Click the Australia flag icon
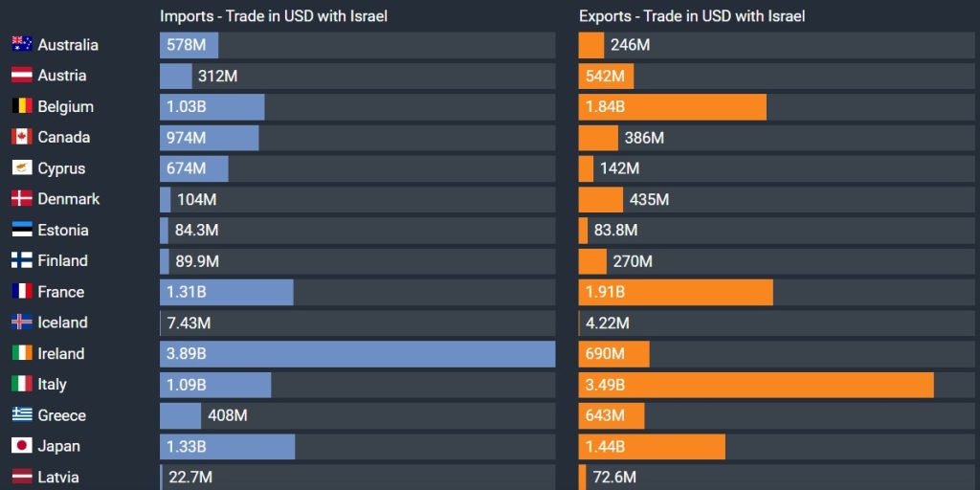 tap(22, 45)
